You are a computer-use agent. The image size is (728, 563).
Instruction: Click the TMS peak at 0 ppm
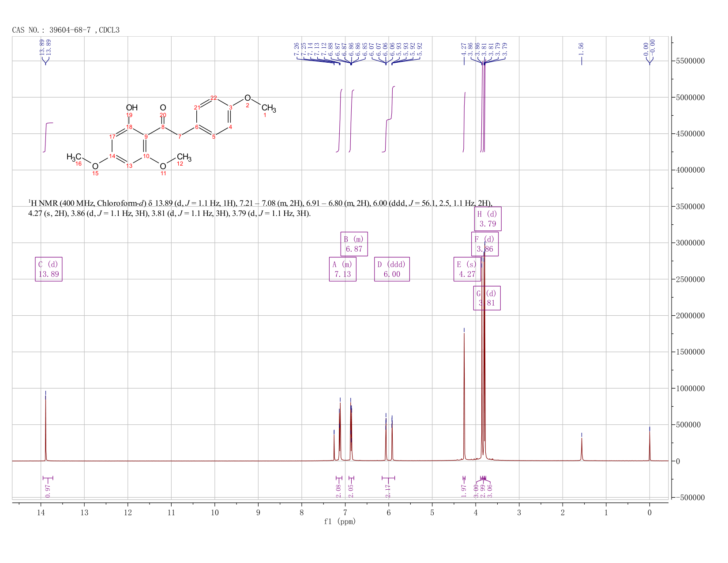coord(649,446)
